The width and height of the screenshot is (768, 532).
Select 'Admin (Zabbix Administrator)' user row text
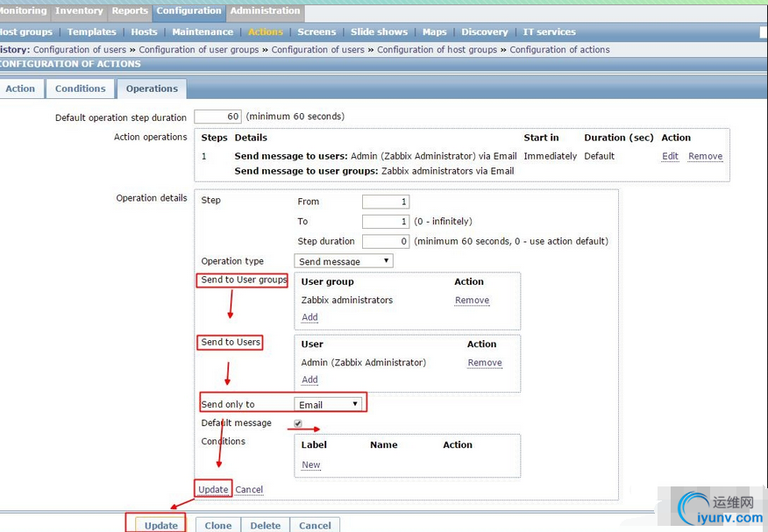[364, 363]
